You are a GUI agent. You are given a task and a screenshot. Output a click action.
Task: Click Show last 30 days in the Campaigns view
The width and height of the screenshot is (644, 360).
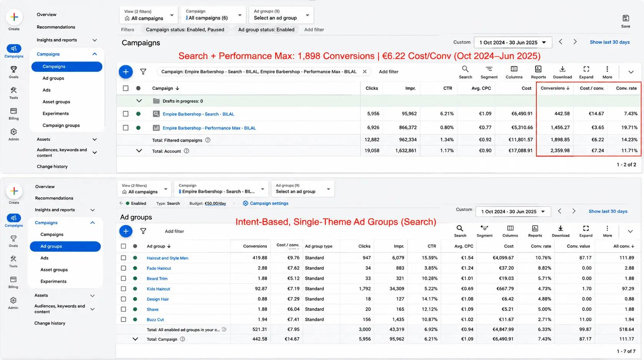pyautogui.click(x=609, y=42)
